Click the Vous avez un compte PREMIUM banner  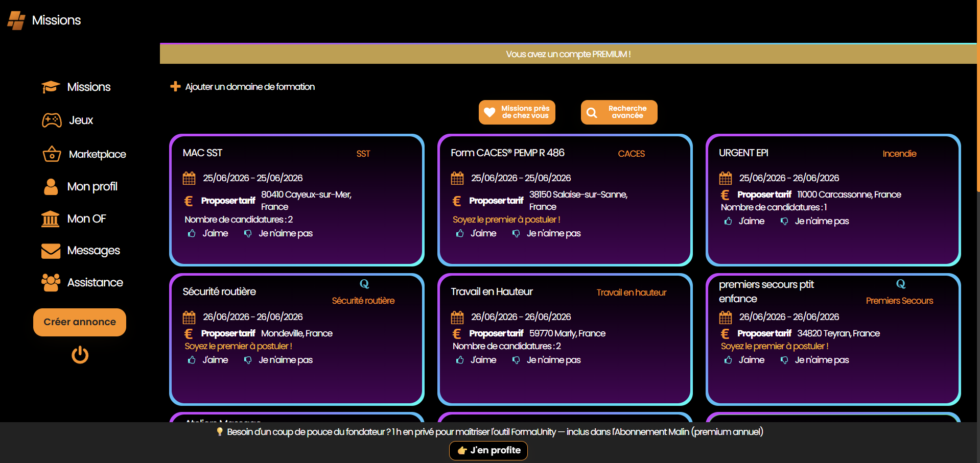pos(568,54)
